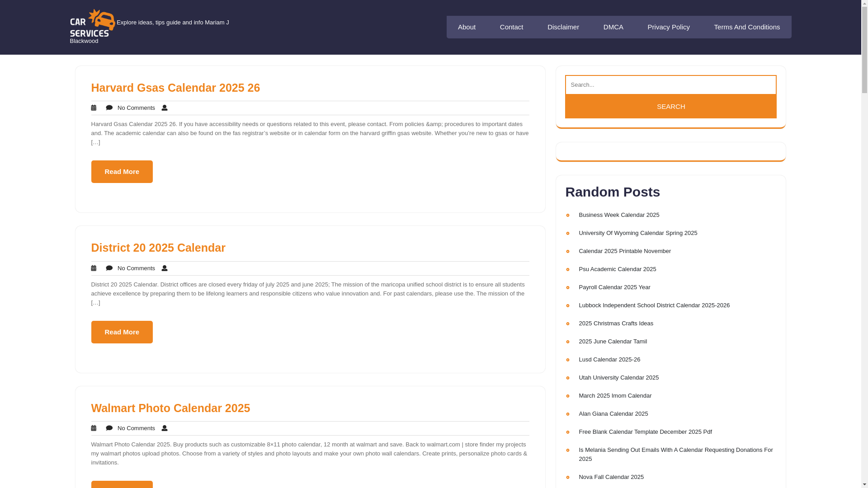
Task: Click No Comments under District 20 post
Action: coord(136,268)
